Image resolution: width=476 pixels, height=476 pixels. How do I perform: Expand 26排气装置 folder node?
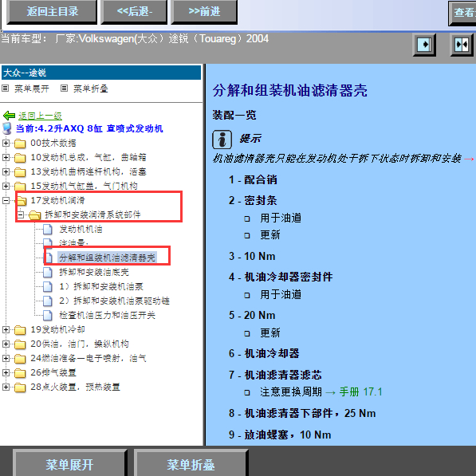(x=6, y=372)
